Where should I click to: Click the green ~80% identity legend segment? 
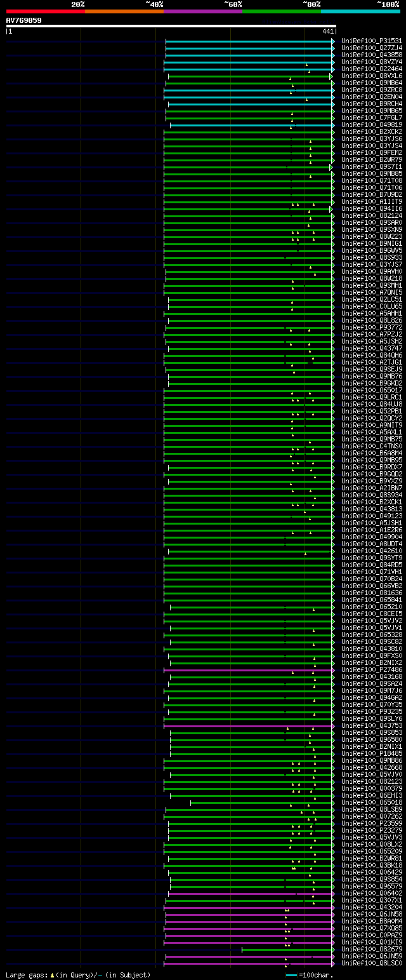[282, 11]
